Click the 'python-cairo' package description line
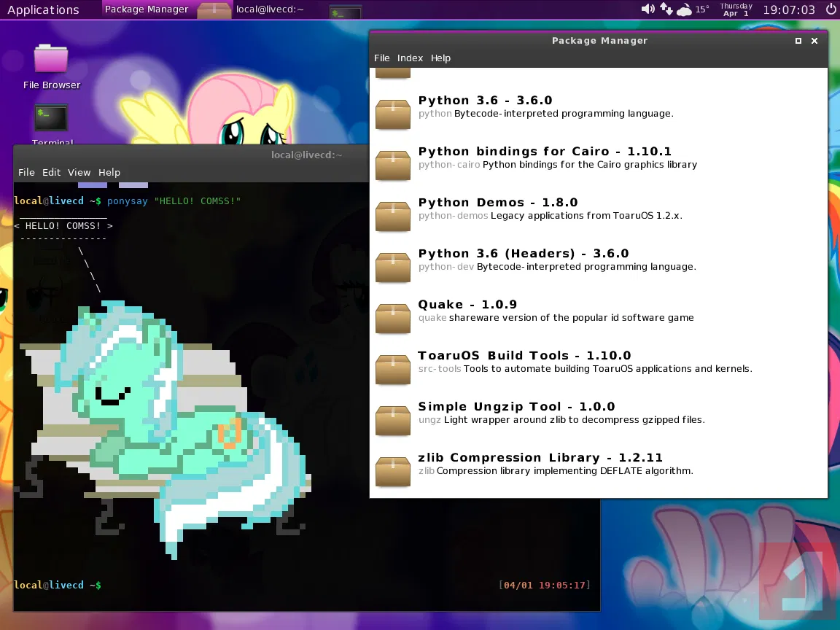Image resolution: width=840 pixels, height=630 pixels. (x=558, y=165)
